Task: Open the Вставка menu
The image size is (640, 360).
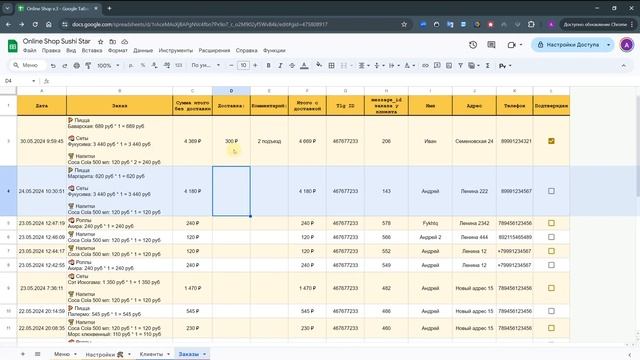Action: point(92,51)
